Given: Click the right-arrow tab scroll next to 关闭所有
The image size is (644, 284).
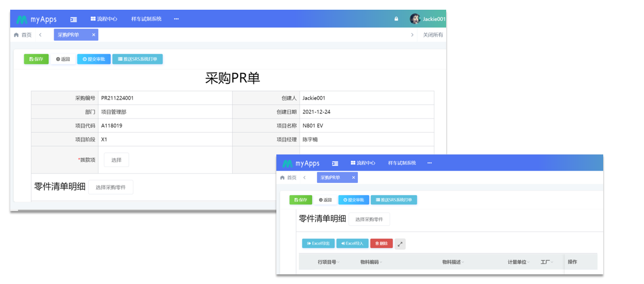Looking at the screenshot, I should [x=412, y=35].
